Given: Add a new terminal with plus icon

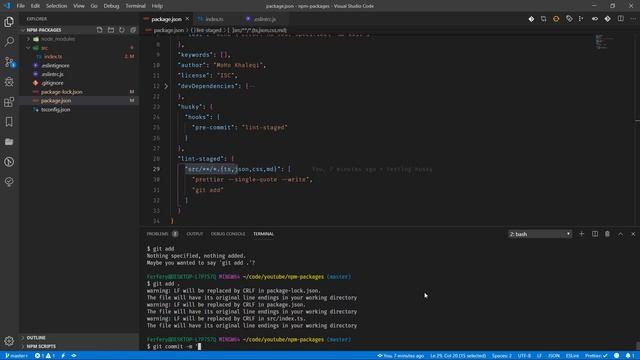Looking at the screenshot, I should [x=582, y=234].
